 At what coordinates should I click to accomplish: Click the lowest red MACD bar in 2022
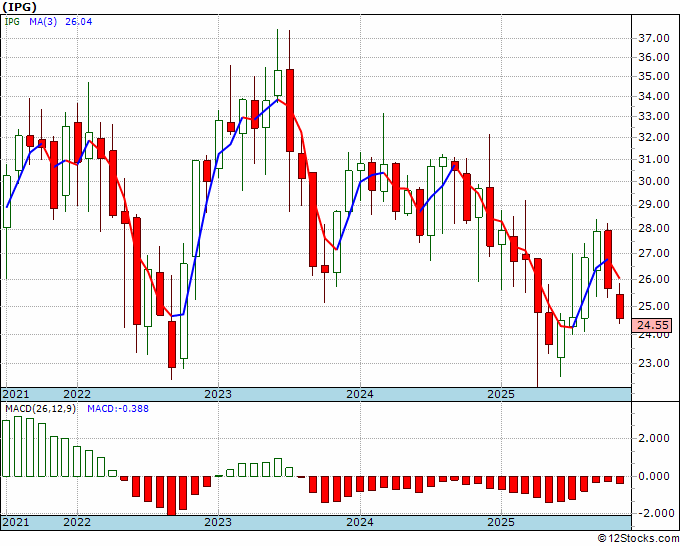pyautogui.click(x=171, y=496)
